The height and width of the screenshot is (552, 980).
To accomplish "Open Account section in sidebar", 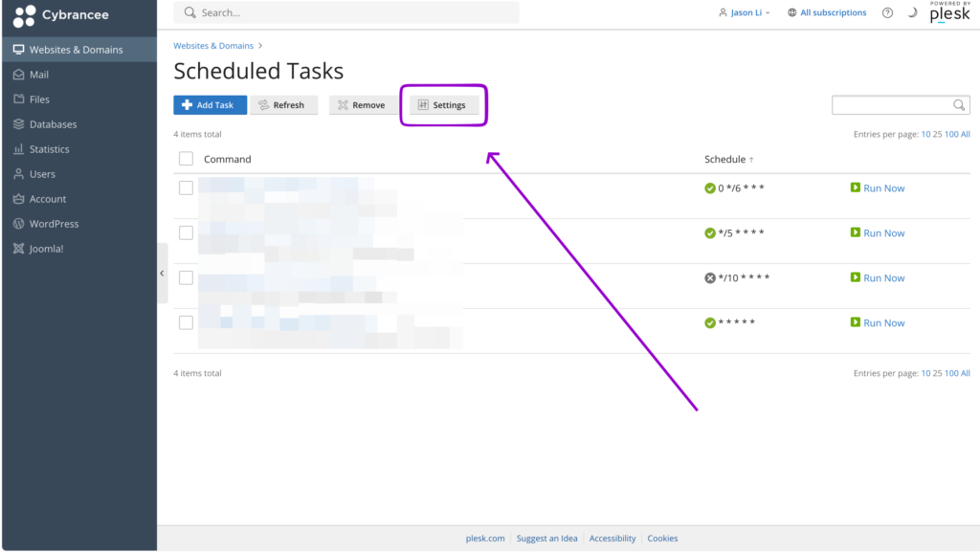I will [x=79, y=199].
